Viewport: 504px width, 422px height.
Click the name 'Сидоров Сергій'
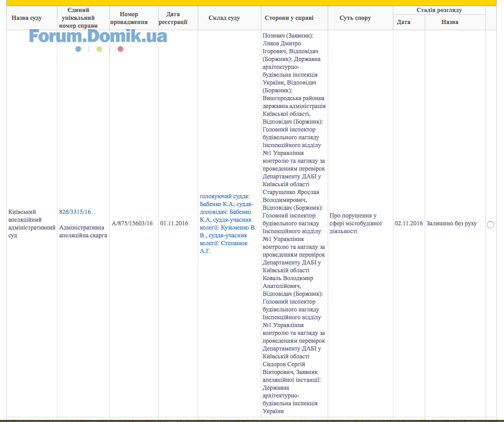click(284, 364)
